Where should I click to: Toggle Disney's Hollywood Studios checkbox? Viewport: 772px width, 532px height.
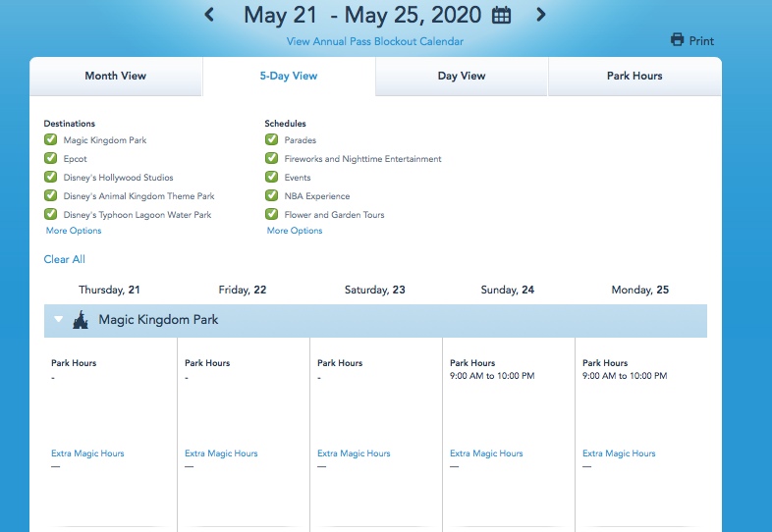51,177
